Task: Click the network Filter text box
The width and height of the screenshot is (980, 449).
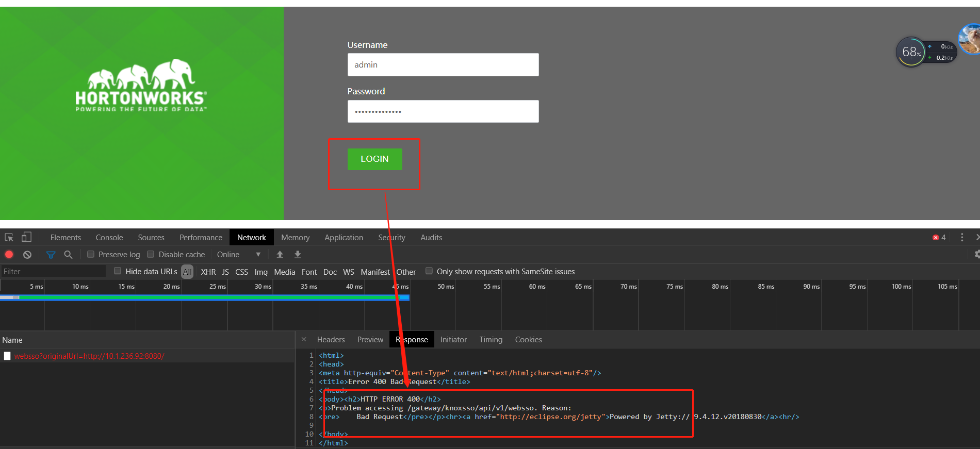Action: click(53, 271)
